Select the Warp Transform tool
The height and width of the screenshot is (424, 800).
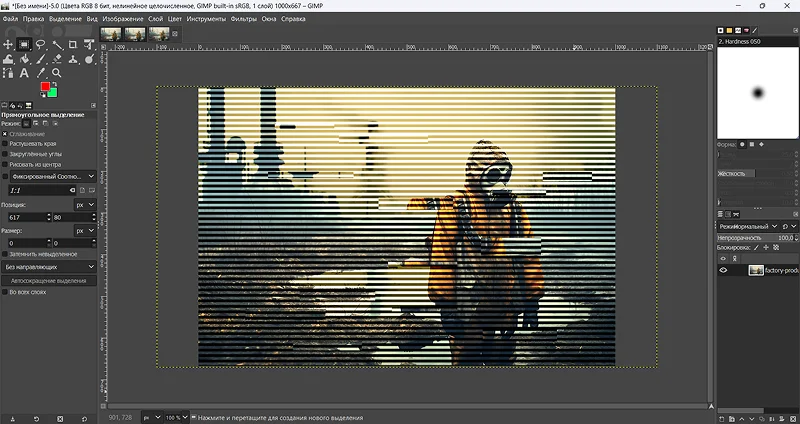tap(8, 59)
